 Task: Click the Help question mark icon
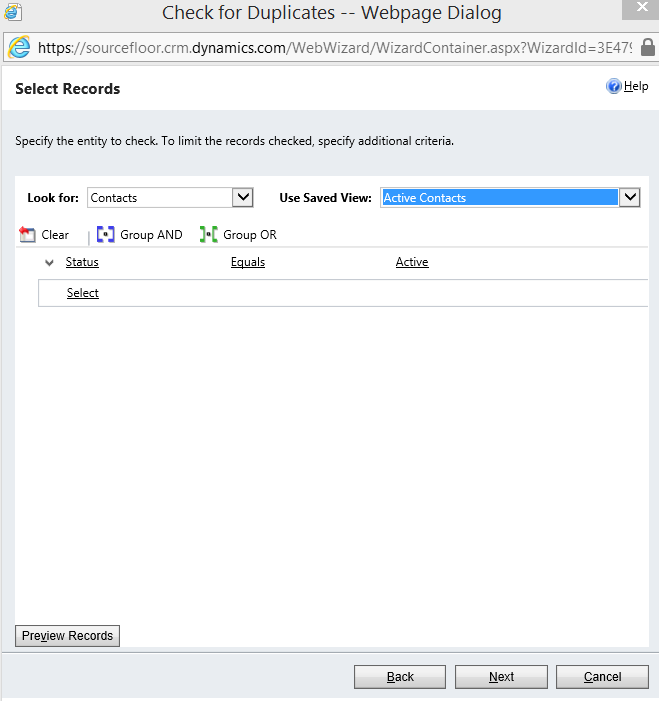tap(613, 86)
